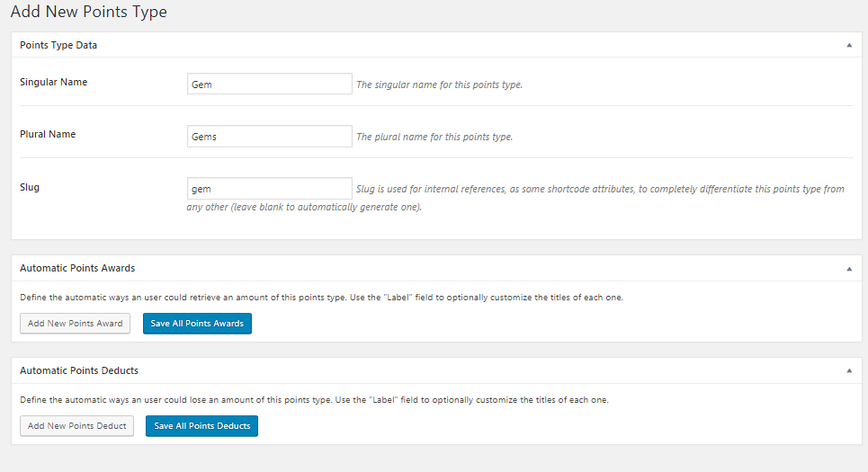Click Add New Points Award button

point(76,324)
